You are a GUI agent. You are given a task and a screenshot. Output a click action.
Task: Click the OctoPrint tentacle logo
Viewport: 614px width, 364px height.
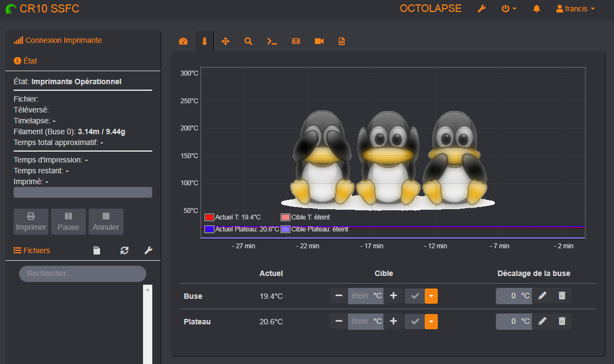click(11, 9)
